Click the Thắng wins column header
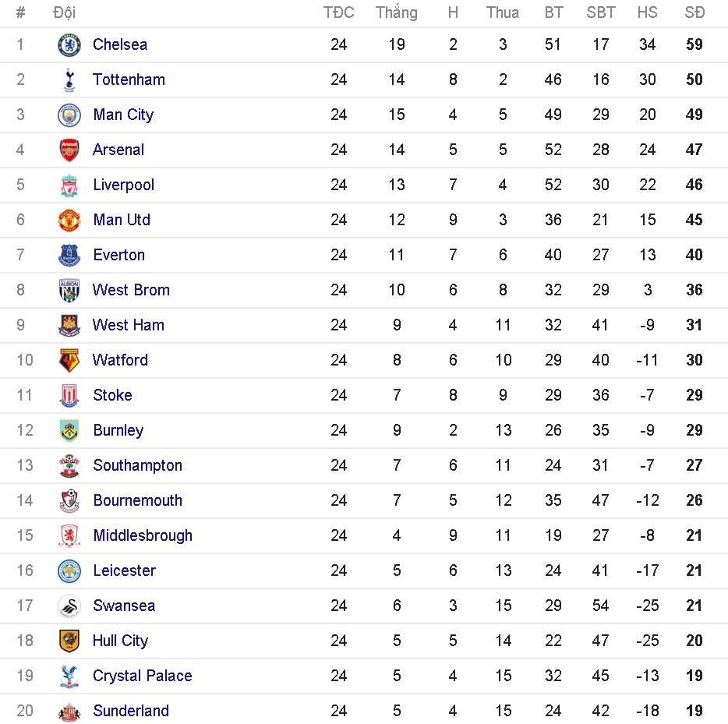 pos(396,12)
